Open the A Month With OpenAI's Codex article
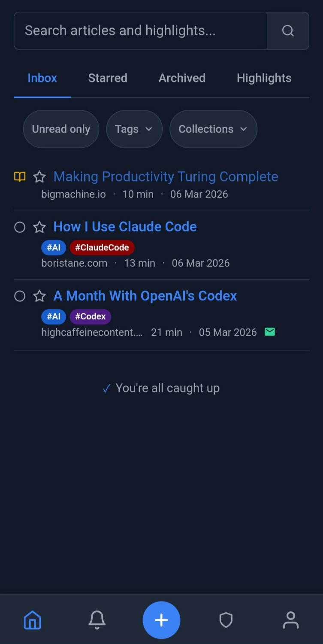 pyautogui.click(x=145, y=296)
